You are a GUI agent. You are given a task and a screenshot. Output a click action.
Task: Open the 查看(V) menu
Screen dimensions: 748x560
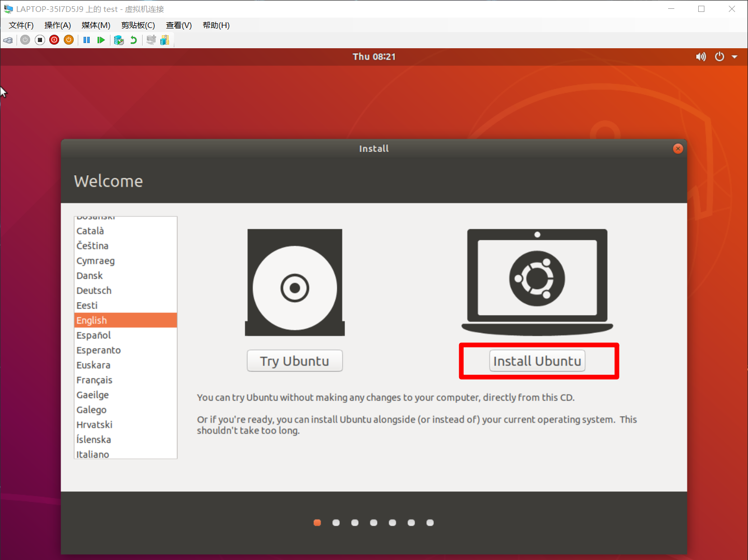coord(178,25)
